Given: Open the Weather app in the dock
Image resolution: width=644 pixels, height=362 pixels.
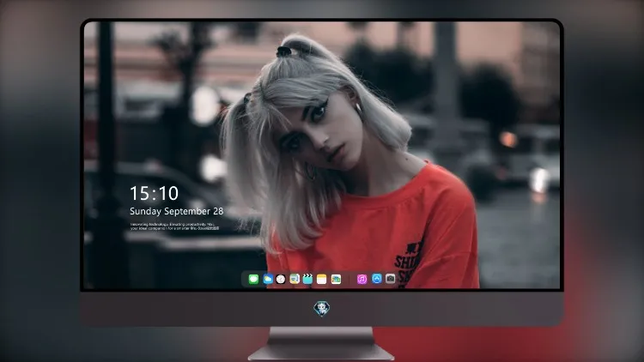Looking at the screenshot, I should [268, 279].
